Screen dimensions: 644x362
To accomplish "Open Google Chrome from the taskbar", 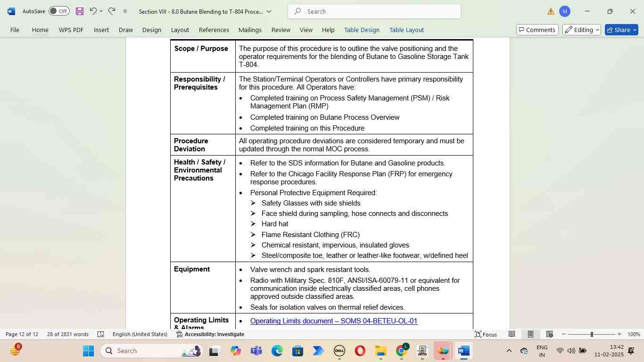I will tap(401, 351).
